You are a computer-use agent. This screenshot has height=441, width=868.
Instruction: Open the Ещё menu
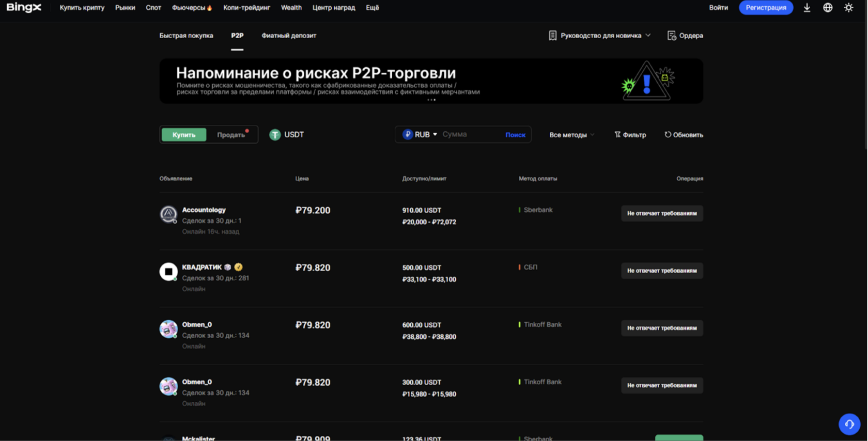[372, 8]
